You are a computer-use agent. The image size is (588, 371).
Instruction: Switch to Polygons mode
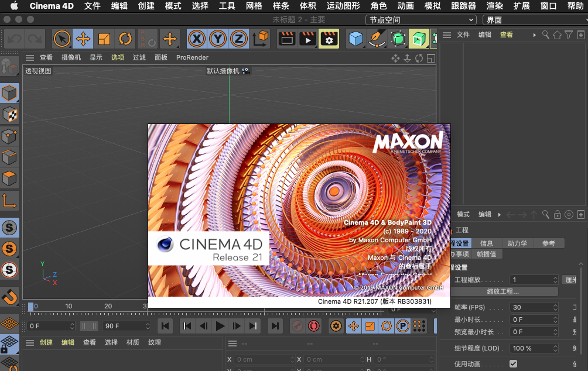click(x=9, y=178)
